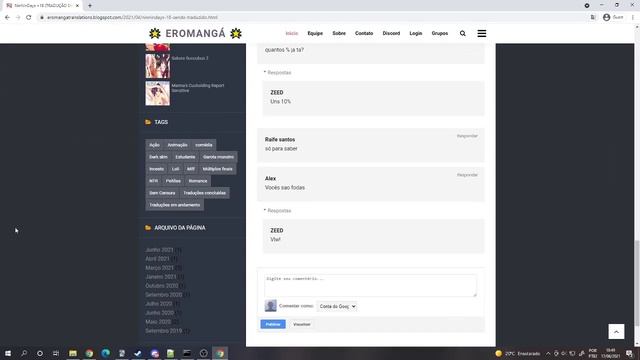This screenshot has height=360, width=640.
Task: Open Sobre navigation item
Action: pyautogui.click(x=339, y=33)
